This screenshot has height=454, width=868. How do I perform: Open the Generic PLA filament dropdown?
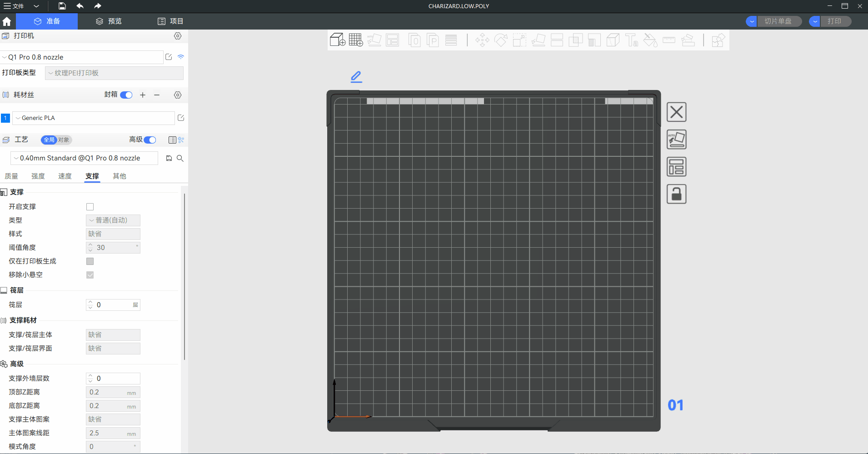coord(93,118)
